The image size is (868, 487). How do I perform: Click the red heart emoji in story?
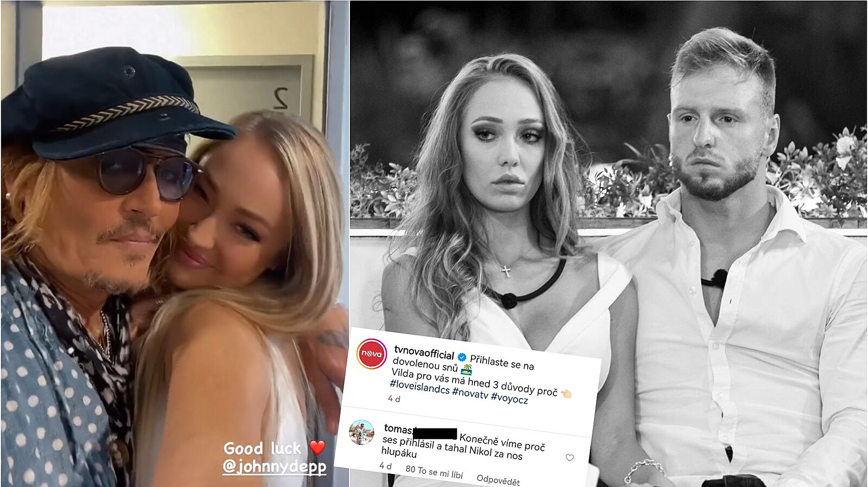pos(317,447)
